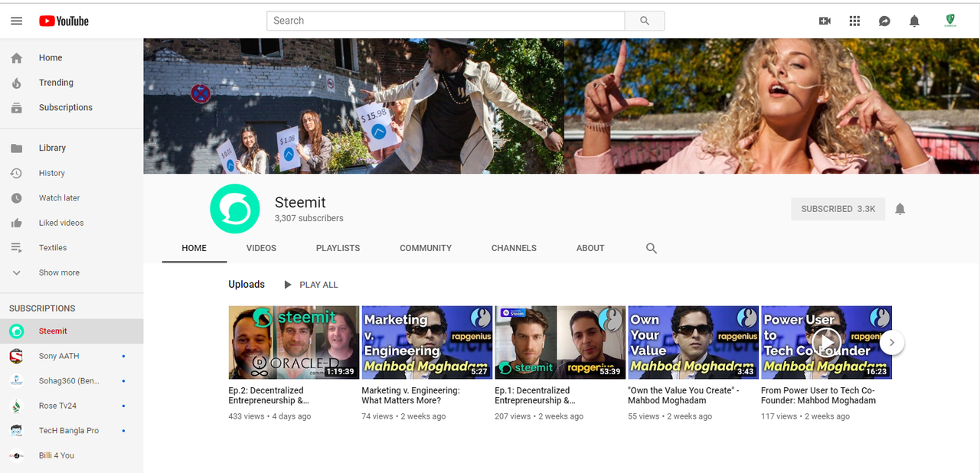Screen dimensions: 980x473
Task: Open the create video camera icon
Action: [x=825, y=21]
